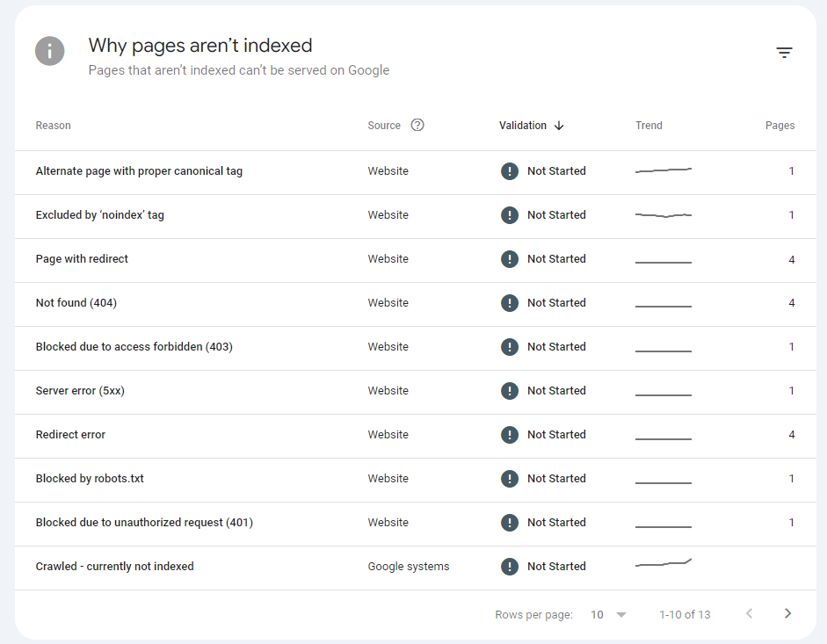Sort by the Trend column header
827x644 pixels.
(x=649, y=126)
